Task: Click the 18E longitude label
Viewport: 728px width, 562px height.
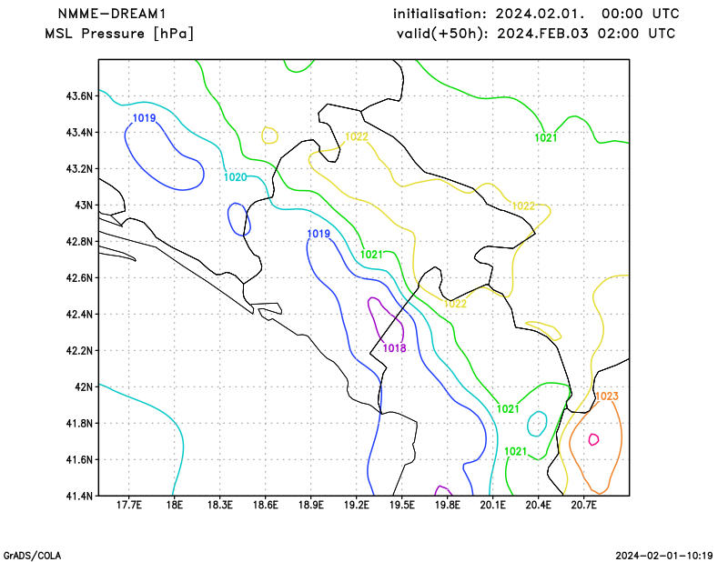Action: point(174,505)
